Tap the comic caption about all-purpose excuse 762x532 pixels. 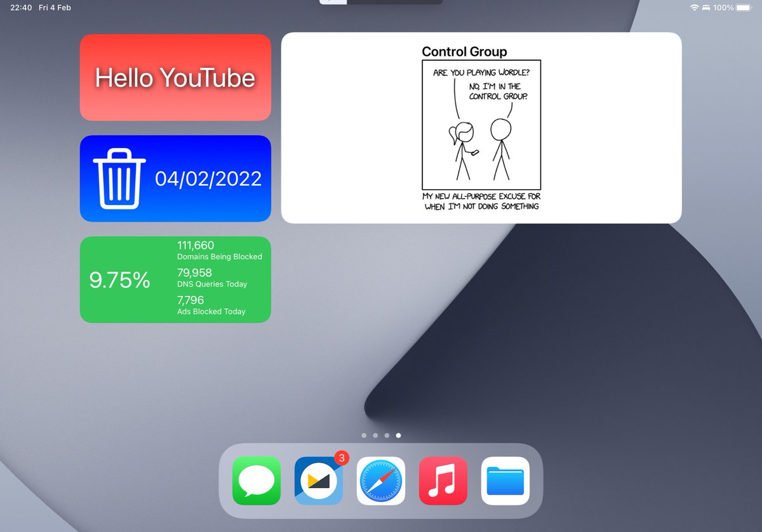point(481,201)
